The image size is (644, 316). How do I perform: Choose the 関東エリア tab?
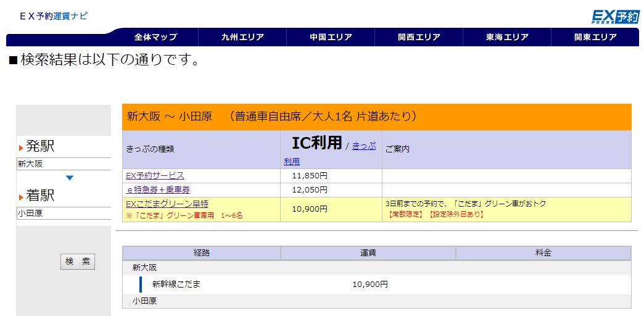click(595, 37)
